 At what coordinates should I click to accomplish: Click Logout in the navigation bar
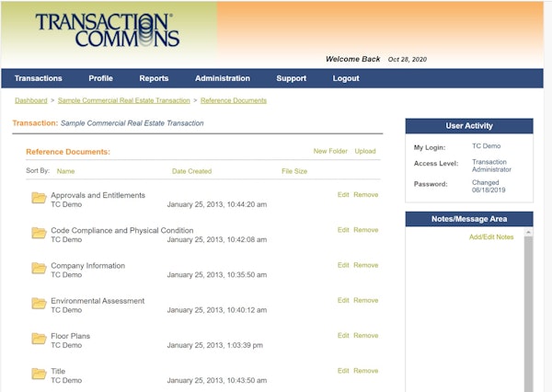click(346, 78)
